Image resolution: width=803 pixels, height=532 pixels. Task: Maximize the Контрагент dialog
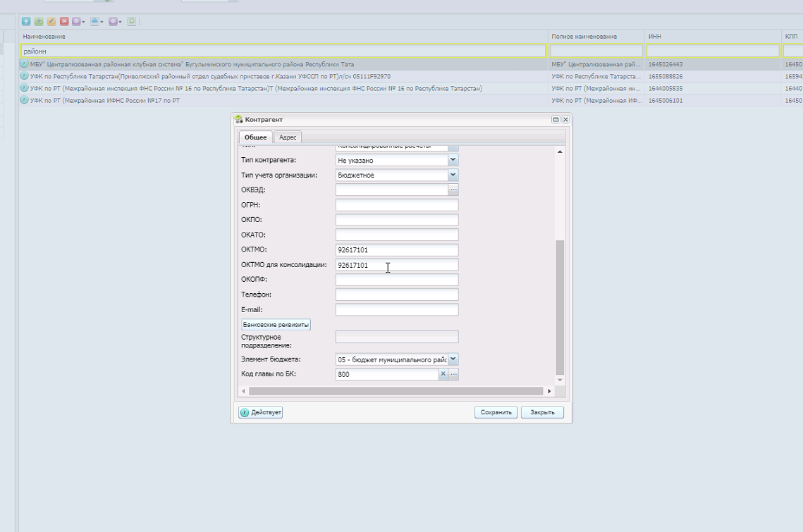556,119
